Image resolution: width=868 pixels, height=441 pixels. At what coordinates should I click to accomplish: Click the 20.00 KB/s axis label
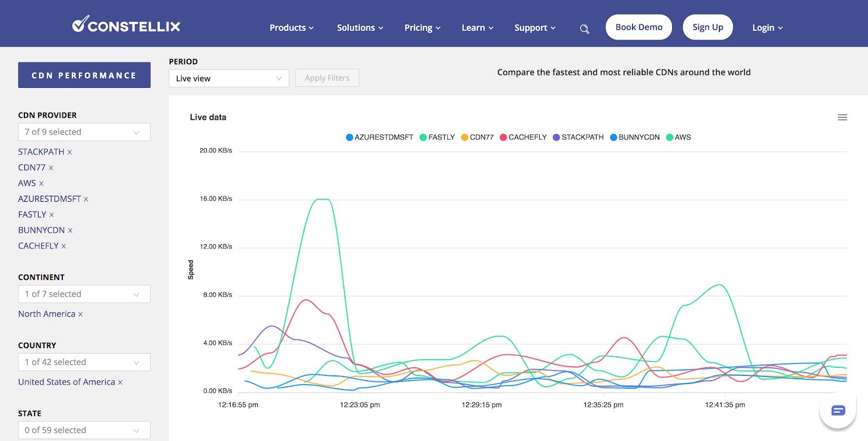(216, 150)
